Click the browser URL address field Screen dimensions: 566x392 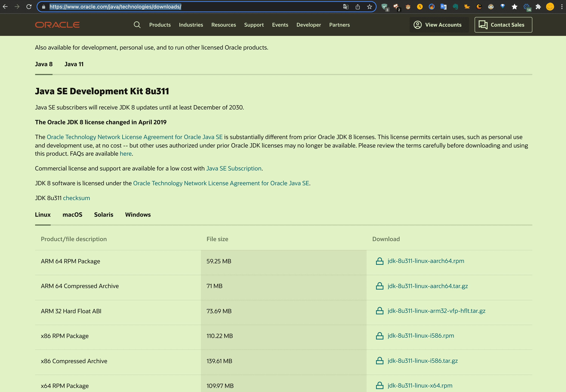click(192, 7)
